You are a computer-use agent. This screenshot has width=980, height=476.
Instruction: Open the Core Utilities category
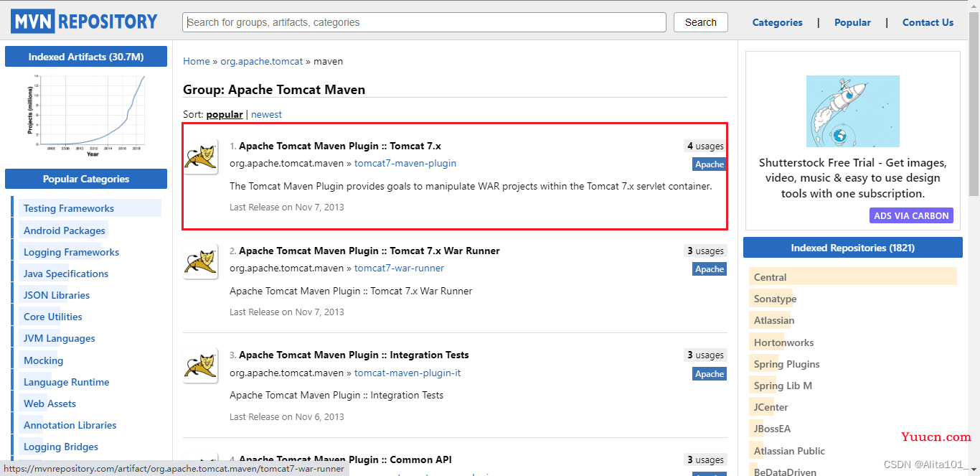[53, 317]
